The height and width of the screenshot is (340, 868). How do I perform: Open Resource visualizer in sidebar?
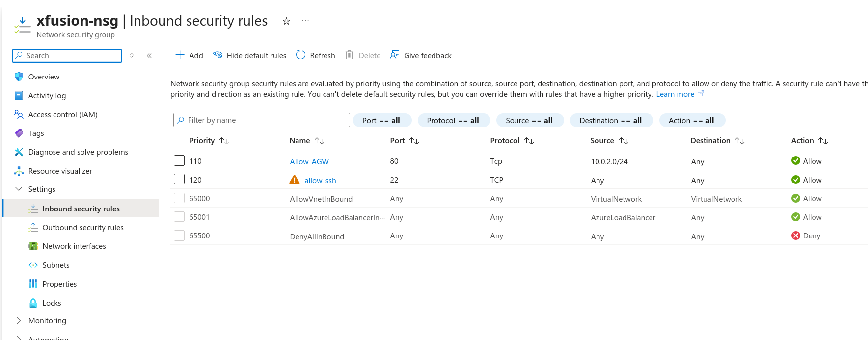tap(60, 171)
